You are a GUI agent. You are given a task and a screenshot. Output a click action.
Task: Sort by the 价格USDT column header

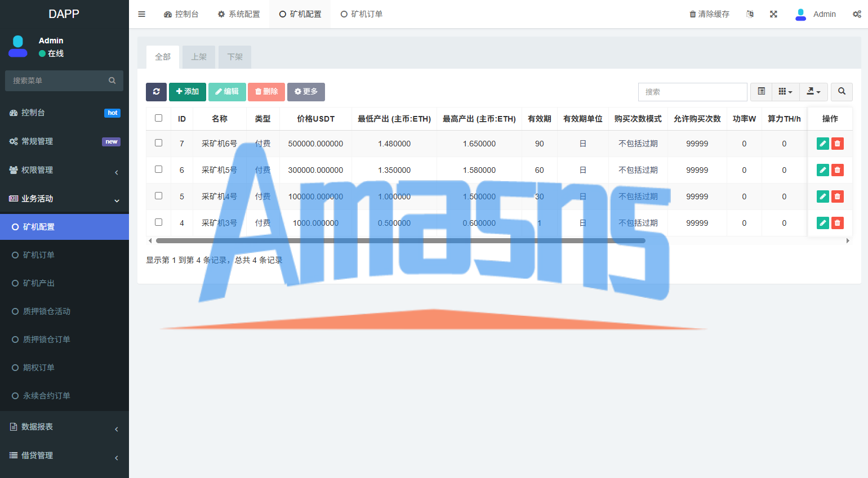316,119
